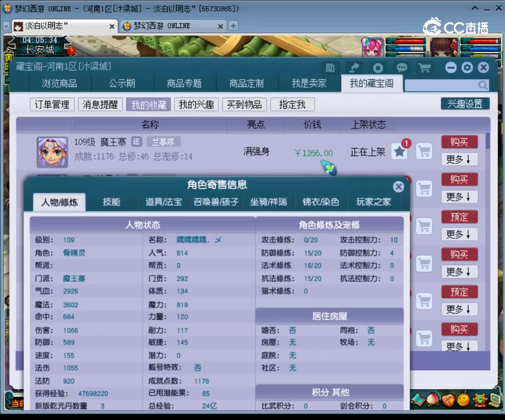Open 兴趣设置 settings
The height and width of the screenshot is (420, 505).
[465, 104]
